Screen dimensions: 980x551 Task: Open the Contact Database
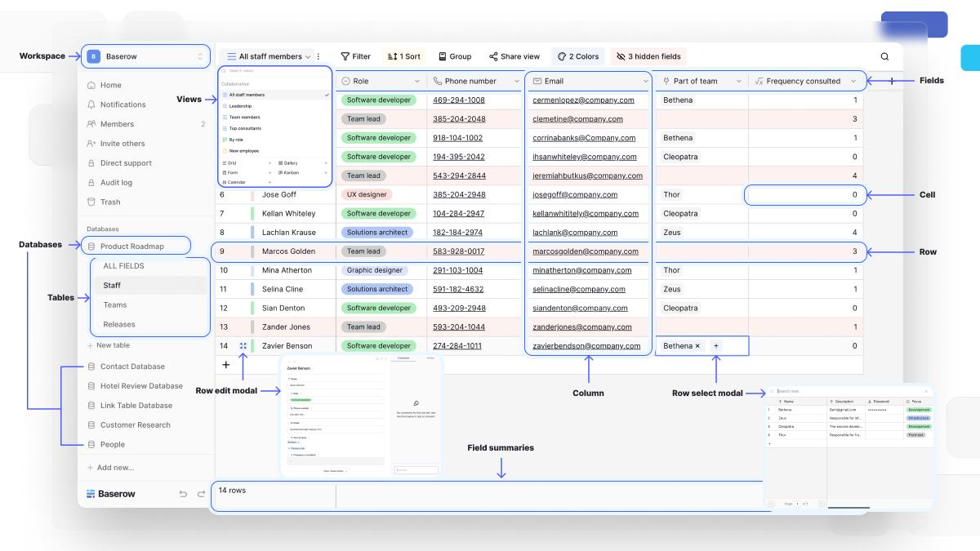tap(126, 367)
